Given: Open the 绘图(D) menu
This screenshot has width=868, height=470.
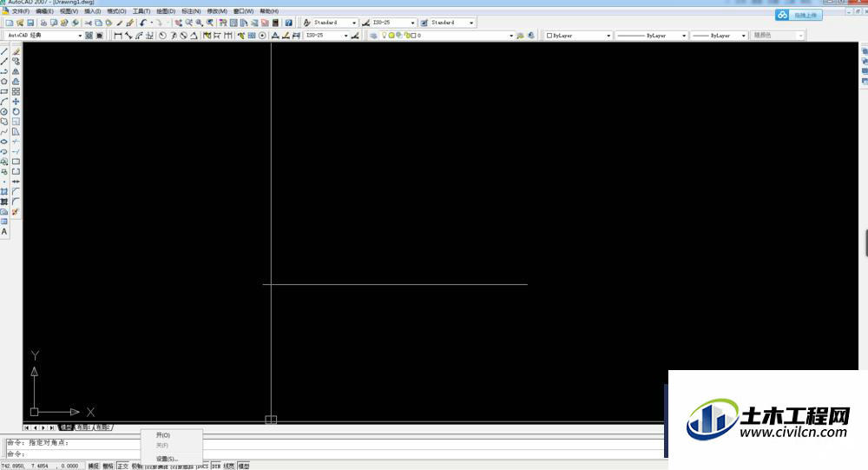Looking at the screenshot, I should [x=166, y=11].
